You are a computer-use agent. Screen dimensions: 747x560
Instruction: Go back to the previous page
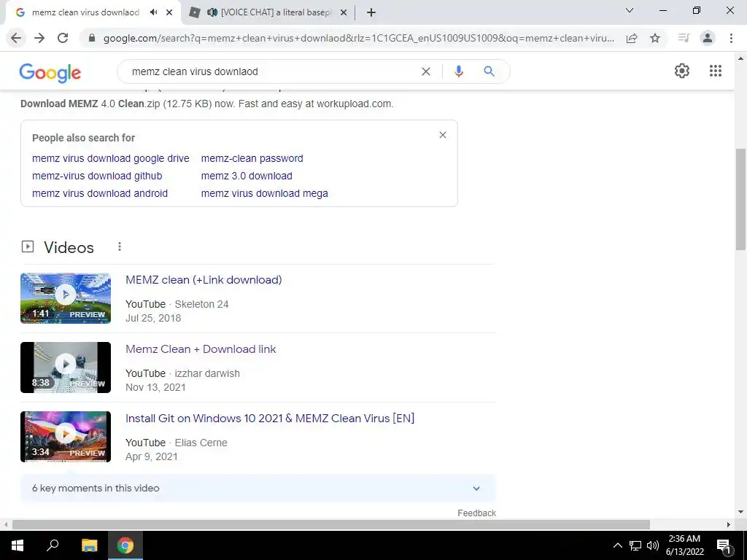coord(16,38)
